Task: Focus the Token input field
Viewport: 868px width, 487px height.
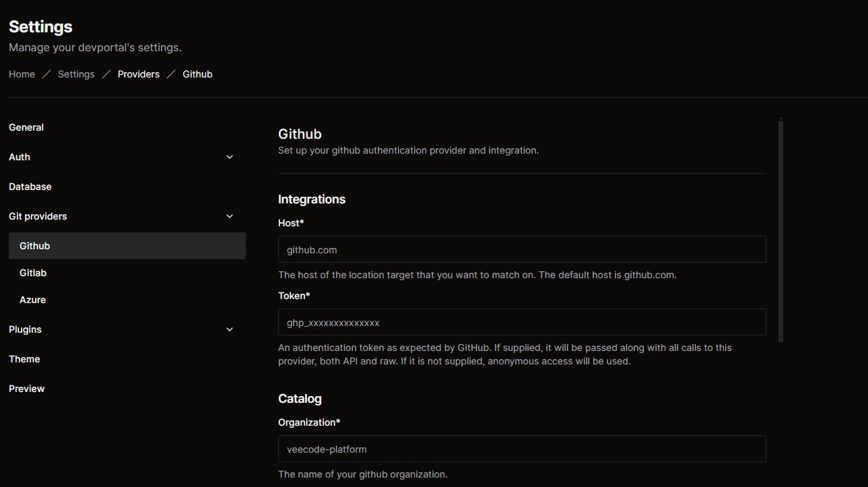Action: click(x=522, y=322)
